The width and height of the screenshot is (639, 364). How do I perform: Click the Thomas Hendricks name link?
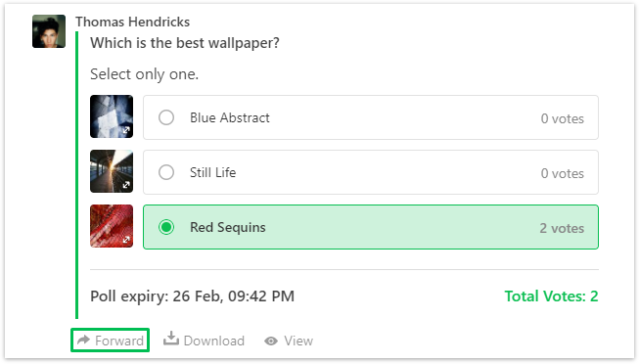pos(132,22)
